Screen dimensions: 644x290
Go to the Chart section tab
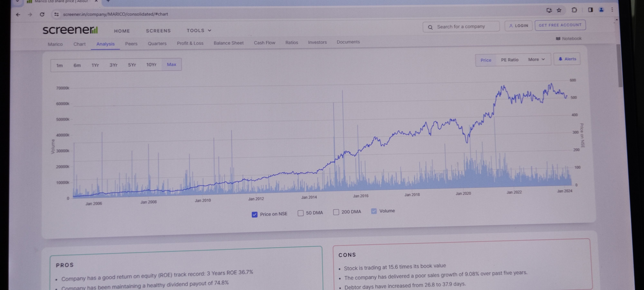coord(80,44)
